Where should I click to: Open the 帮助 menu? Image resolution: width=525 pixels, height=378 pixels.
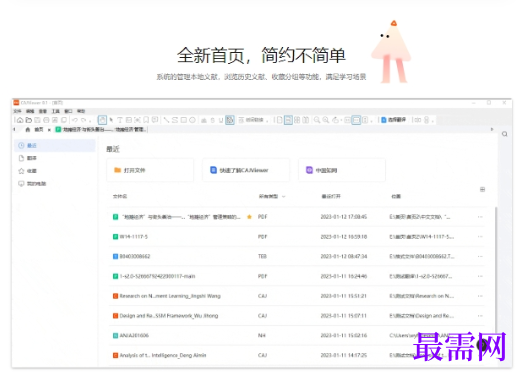81,111
